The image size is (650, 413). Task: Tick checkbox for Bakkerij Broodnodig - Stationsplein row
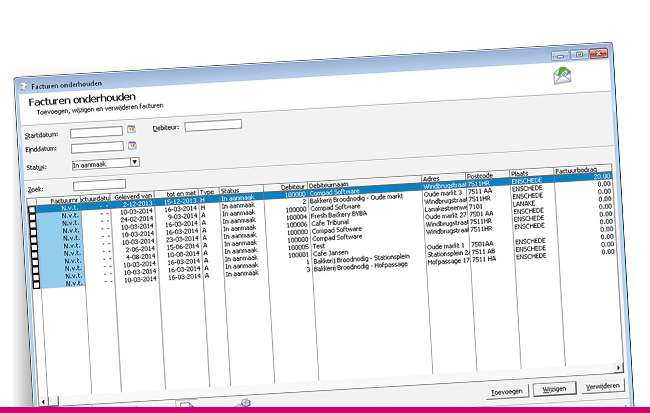coord(36,277)
